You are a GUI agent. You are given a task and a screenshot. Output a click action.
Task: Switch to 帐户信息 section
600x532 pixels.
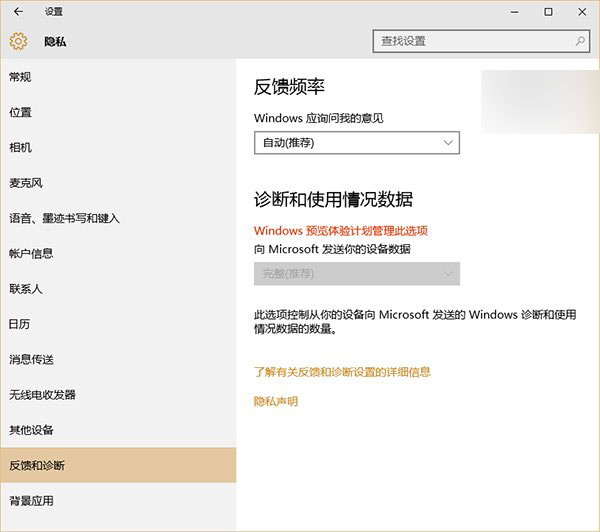[x=31, y=254]
